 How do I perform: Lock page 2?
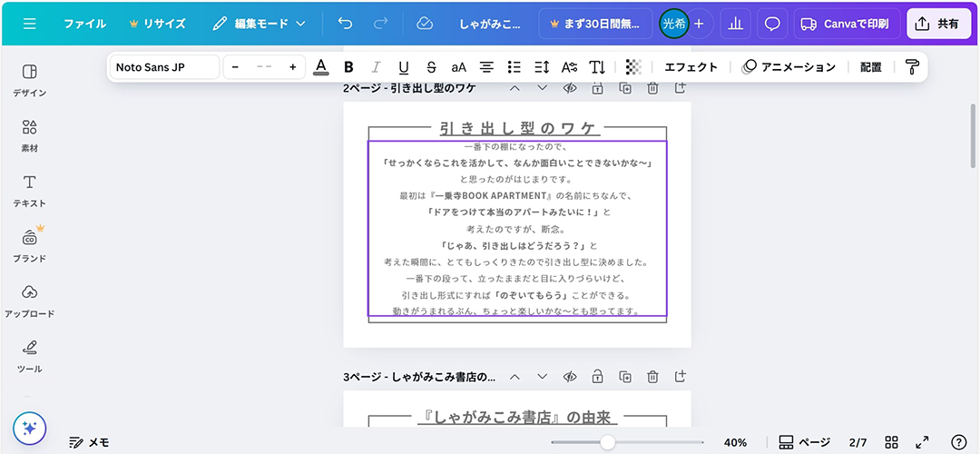tap(597, 88)
